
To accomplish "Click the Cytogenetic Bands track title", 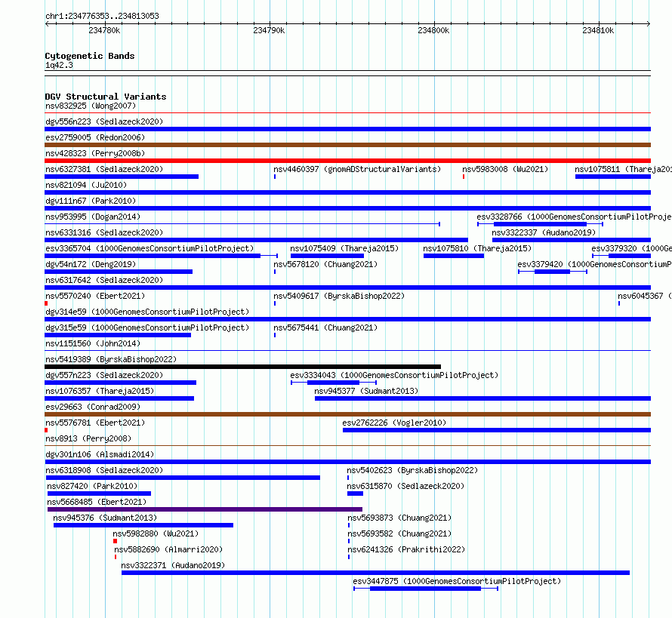I will [90, 56].
